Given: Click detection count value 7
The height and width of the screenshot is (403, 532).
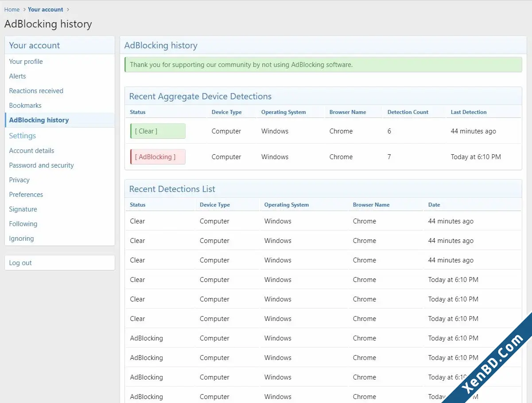Looking at the screenshot, I should coord(389,157).
